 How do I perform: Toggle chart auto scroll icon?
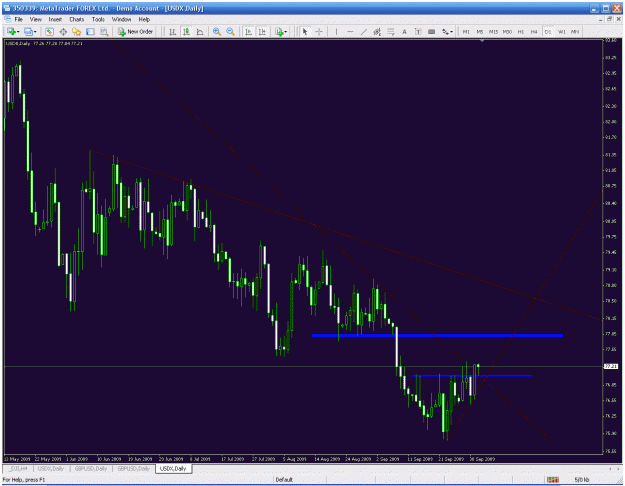point(248,31)
